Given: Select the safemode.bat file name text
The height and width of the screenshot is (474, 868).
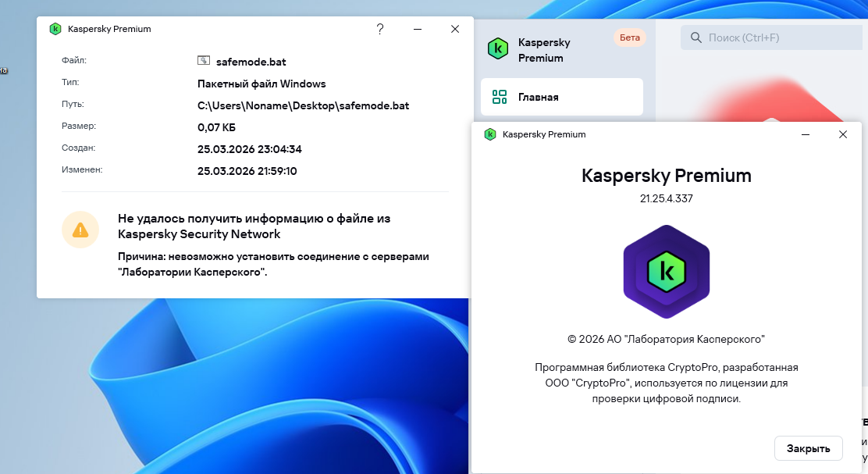Looking at the screenshot, I should click(251, 62).
